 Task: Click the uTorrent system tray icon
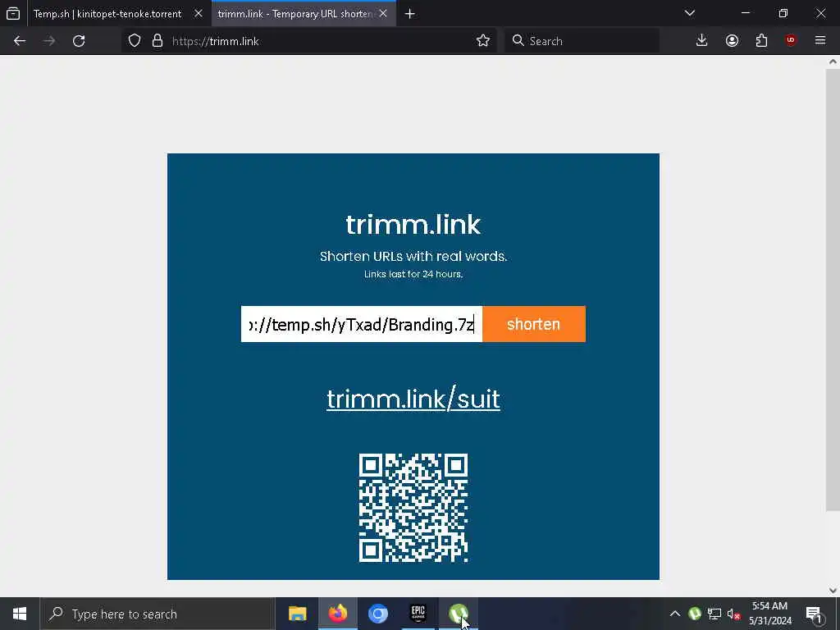point(694,614)
